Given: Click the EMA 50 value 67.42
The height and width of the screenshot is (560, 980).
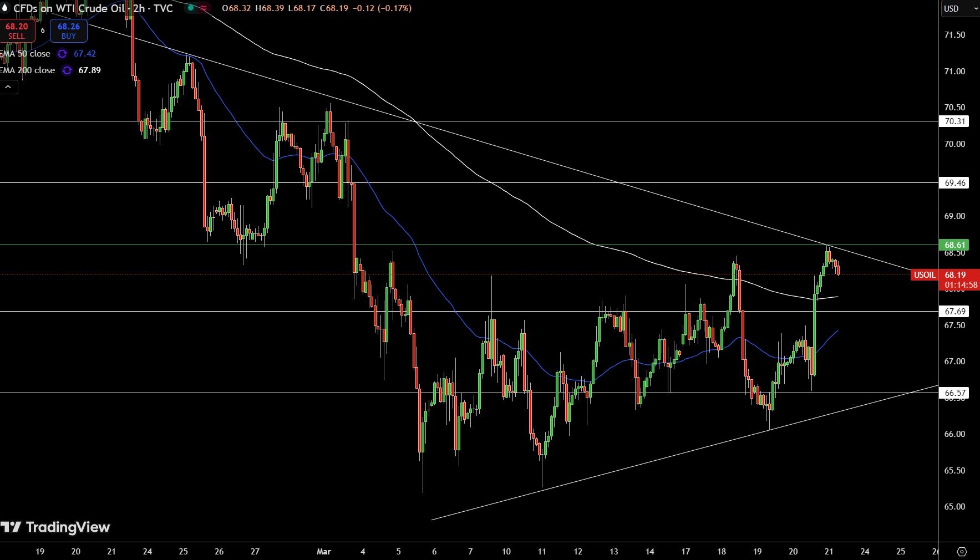Looking at the screenshot, I should [x=85, y=54].
